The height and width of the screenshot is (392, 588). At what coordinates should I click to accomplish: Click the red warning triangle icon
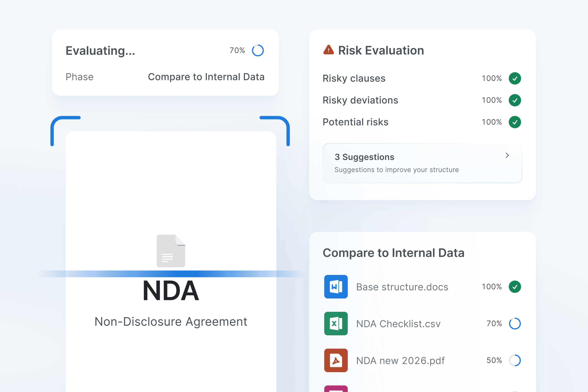328,50
